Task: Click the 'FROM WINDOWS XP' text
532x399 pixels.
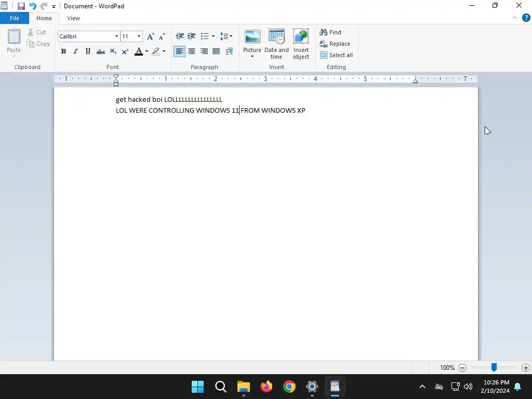Action: [273, 110]
